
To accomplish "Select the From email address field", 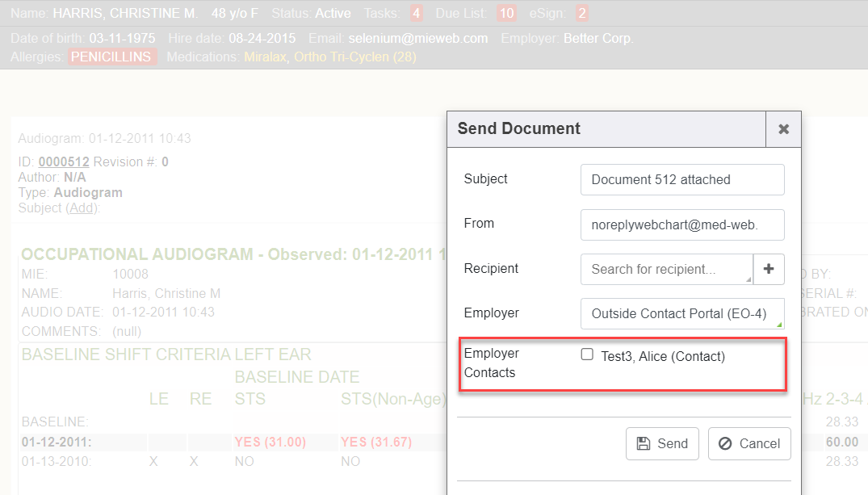I will click(x=682, y=224).
